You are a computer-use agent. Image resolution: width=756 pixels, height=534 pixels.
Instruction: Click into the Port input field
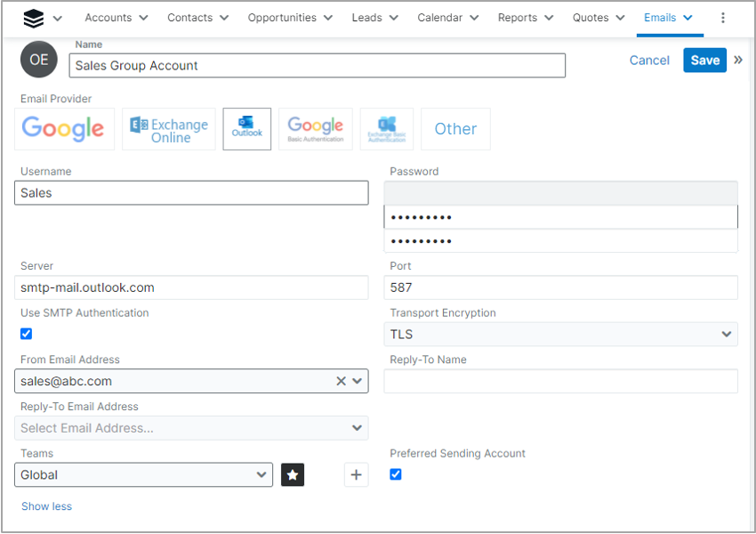[560, 287]
